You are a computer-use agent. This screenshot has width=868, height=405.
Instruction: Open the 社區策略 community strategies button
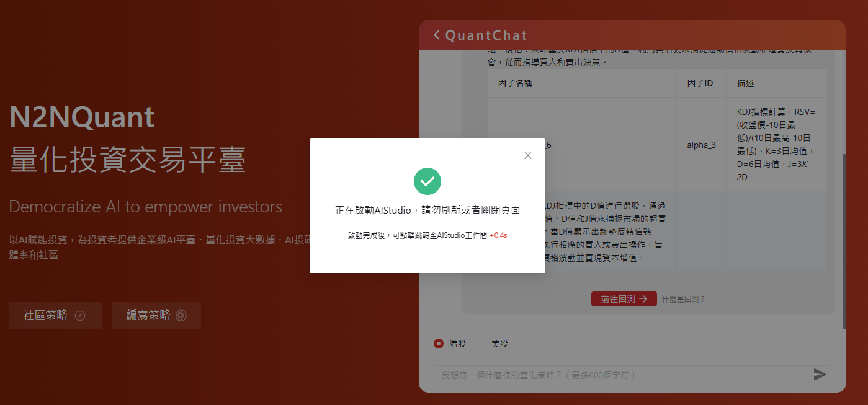tap(55, 316)
